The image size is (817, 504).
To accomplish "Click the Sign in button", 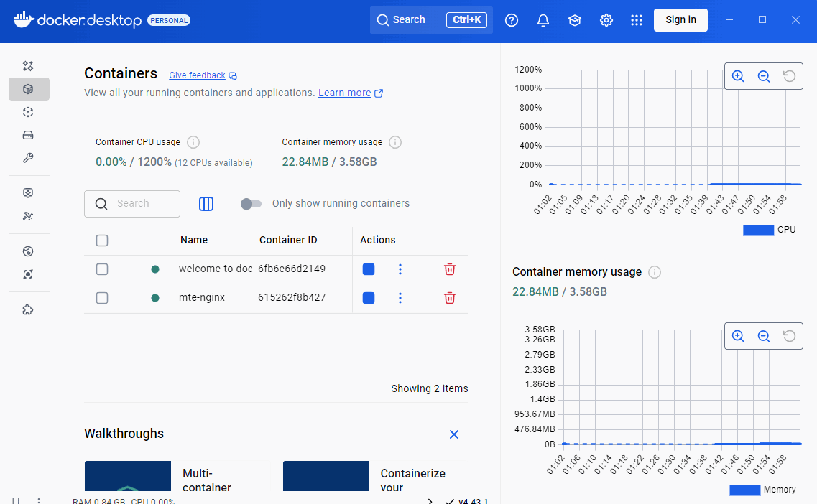I will click(x=680, y=19).
